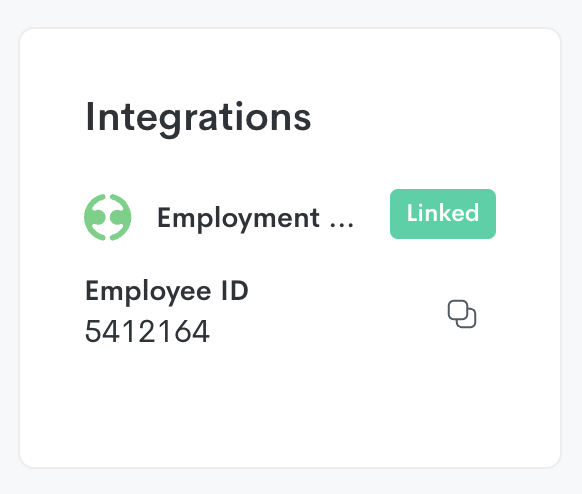Open the Employment integration entry
Image resolution: width=582 pixels, height=494 pixels.
click(x=255, y=218)
